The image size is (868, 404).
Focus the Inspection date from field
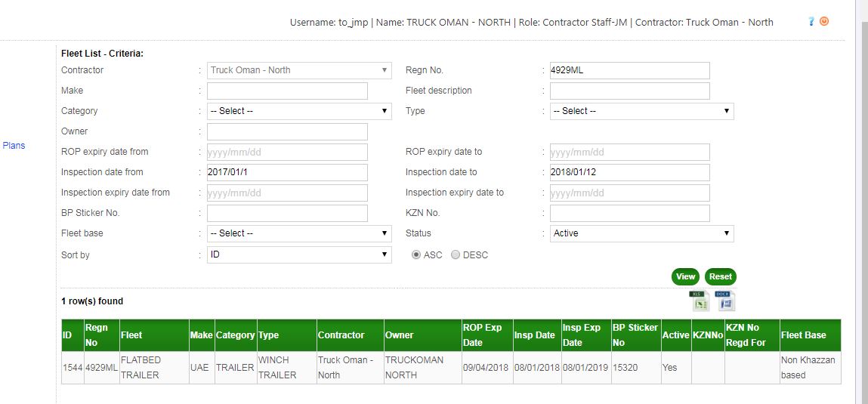[287, 172]
